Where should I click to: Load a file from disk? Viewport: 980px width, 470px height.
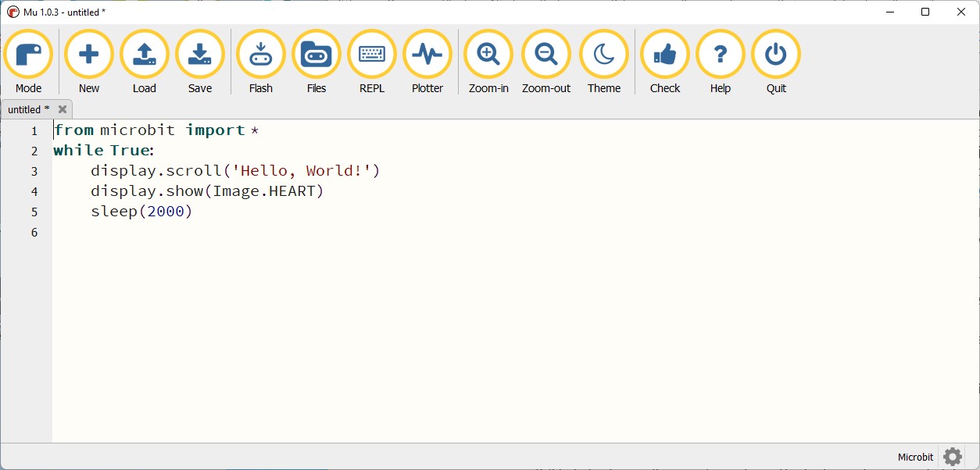pyautogui.click(x=145, y=62)
